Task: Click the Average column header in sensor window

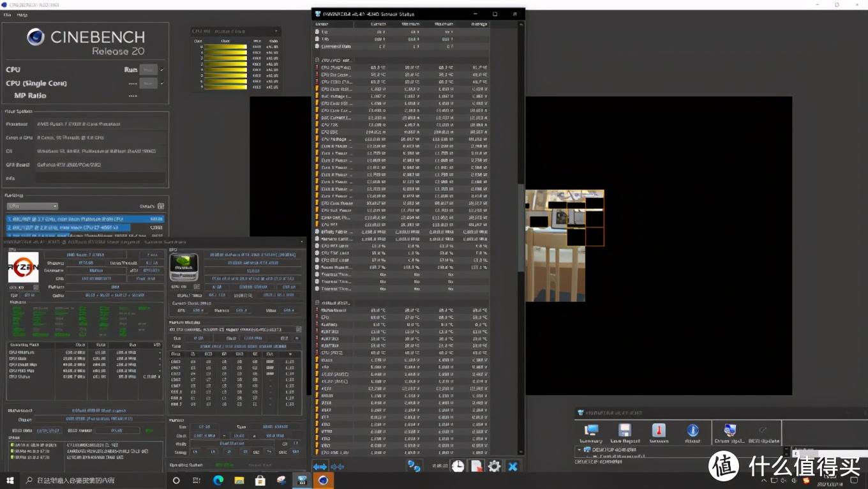Action: click(x=479, y=24)
